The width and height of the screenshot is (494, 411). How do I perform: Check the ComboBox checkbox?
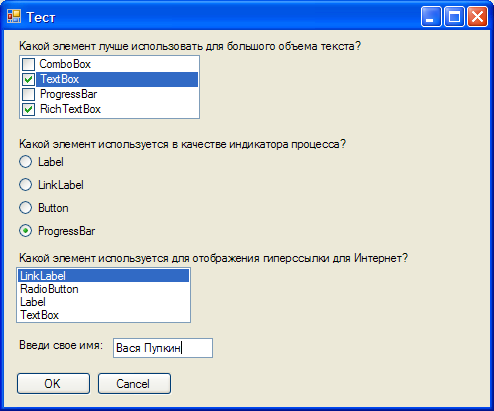click(x=28, y=64)
